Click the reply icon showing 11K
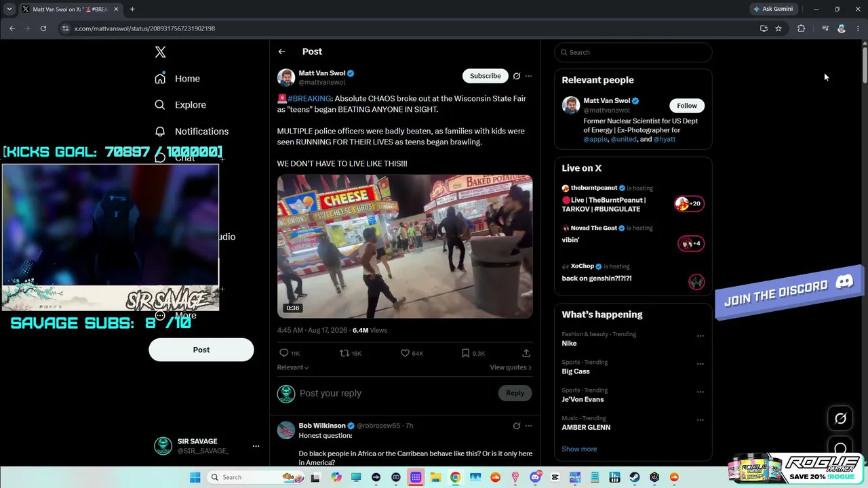 click(x=290, y=353)
